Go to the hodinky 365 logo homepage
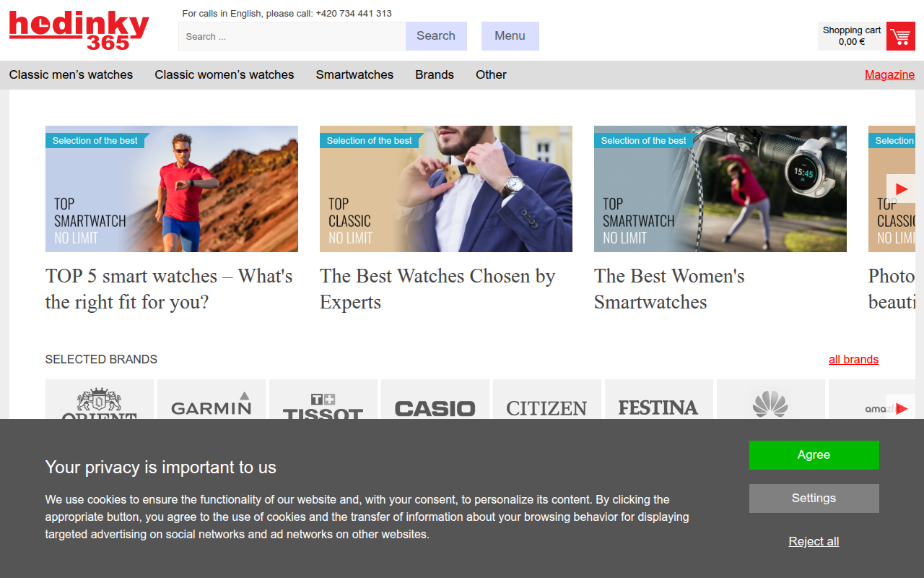Image resolution: width=924 pixels, height=578 pixels. point(79,31)
